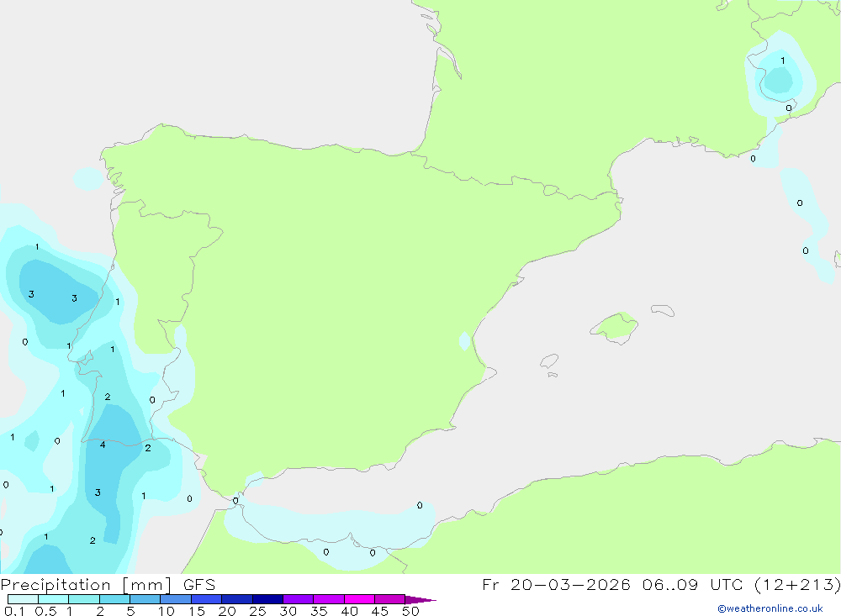Click the '4' precipitation value on the map

103,445
